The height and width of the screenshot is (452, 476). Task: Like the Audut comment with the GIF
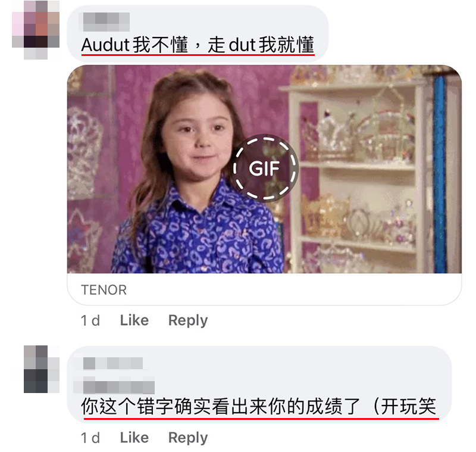coord(134,320)
